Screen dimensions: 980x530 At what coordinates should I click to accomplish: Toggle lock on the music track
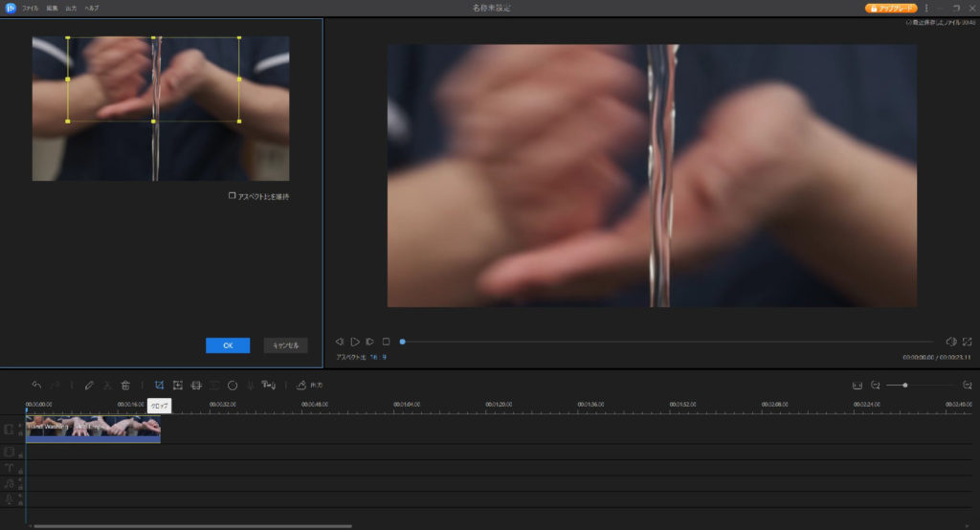click(x=20, y=486)
